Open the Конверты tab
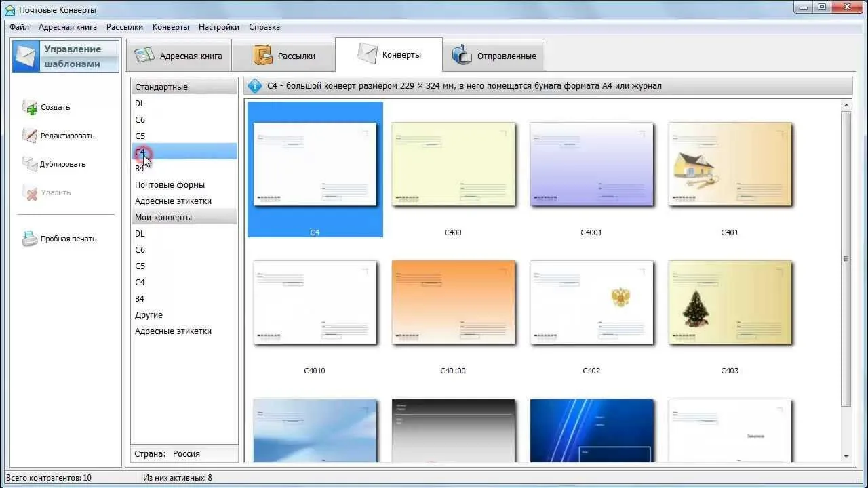 (389, 55)
